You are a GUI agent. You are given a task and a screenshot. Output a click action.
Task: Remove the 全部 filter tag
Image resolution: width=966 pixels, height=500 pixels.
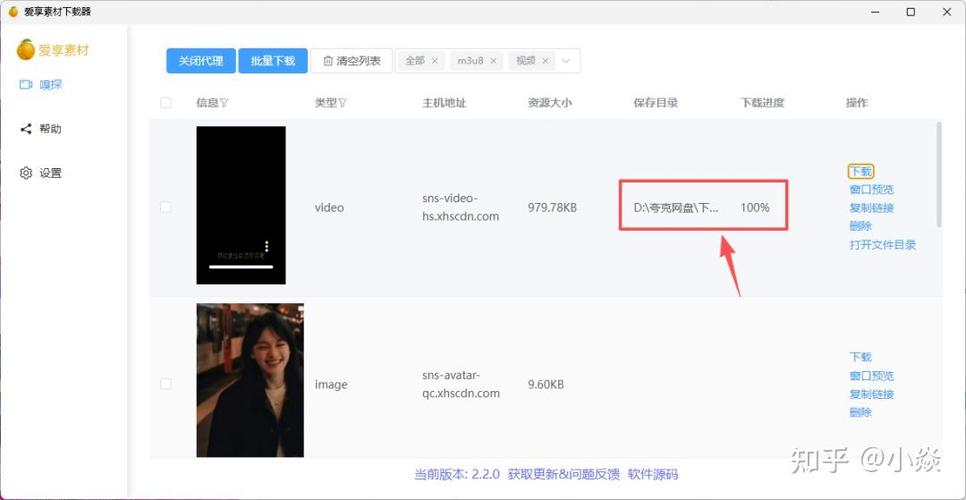(x=434, y=61)
